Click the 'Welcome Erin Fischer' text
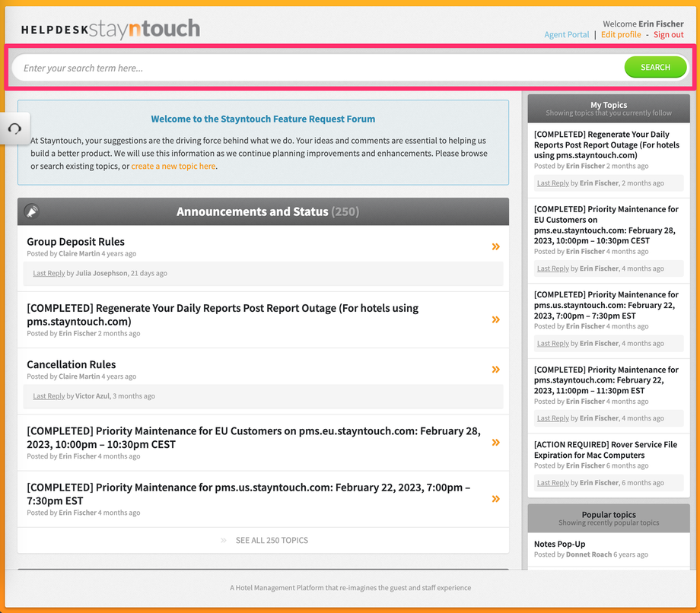This screenshot has width=700, height=613. pos(643,24)
